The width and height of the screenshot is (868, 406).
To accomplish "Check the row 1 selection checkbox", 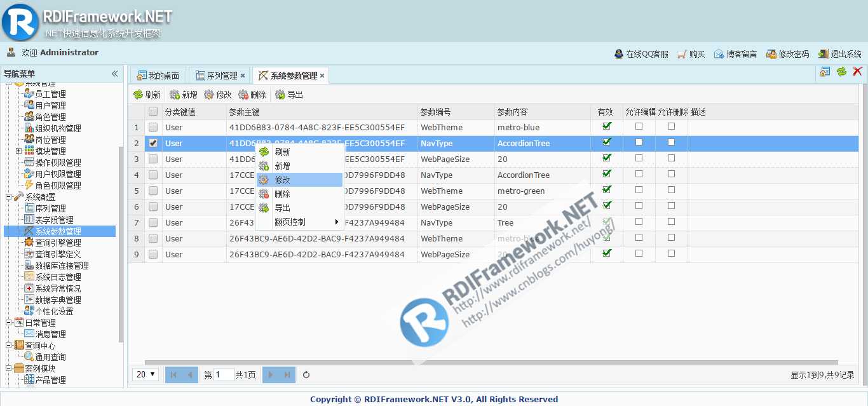I will 153,127.
